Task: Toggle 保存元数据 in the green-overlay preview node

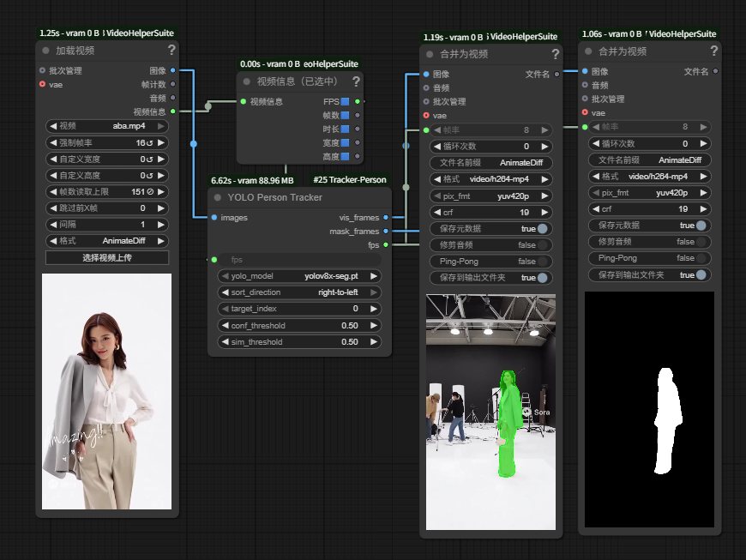Action: [542, 229]
